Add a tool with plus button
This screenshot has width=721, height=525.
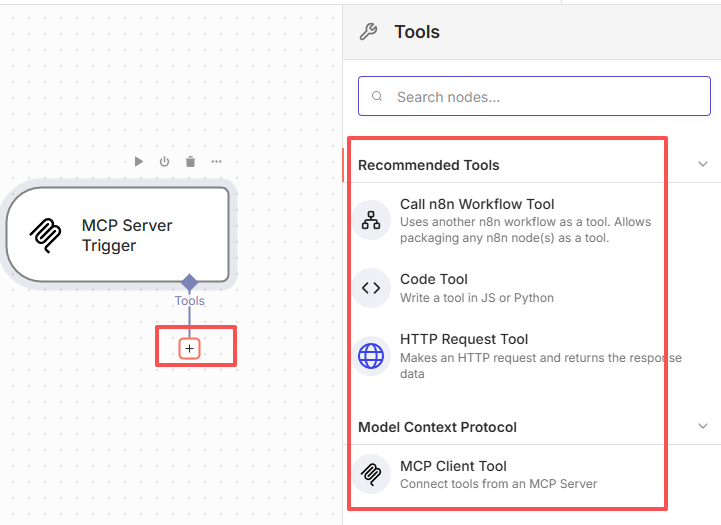190,348
